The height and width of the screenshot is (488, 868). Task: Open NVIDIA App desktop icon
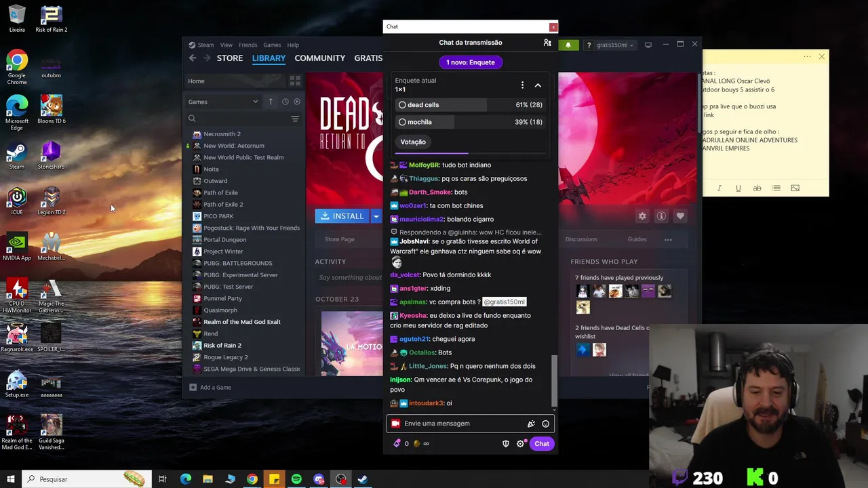(x=17, y=247)
